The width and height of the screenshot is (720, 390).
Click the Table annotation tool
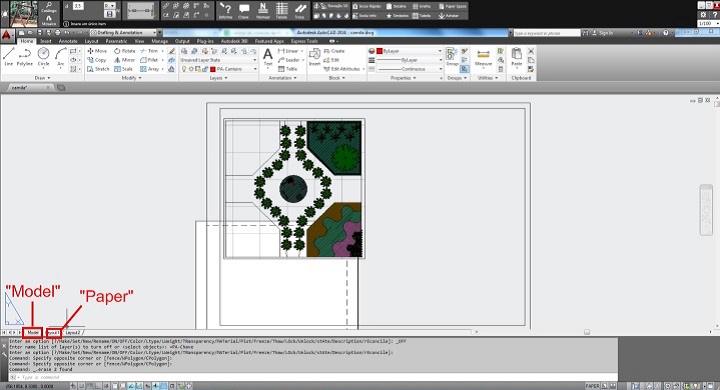(288, 69)
